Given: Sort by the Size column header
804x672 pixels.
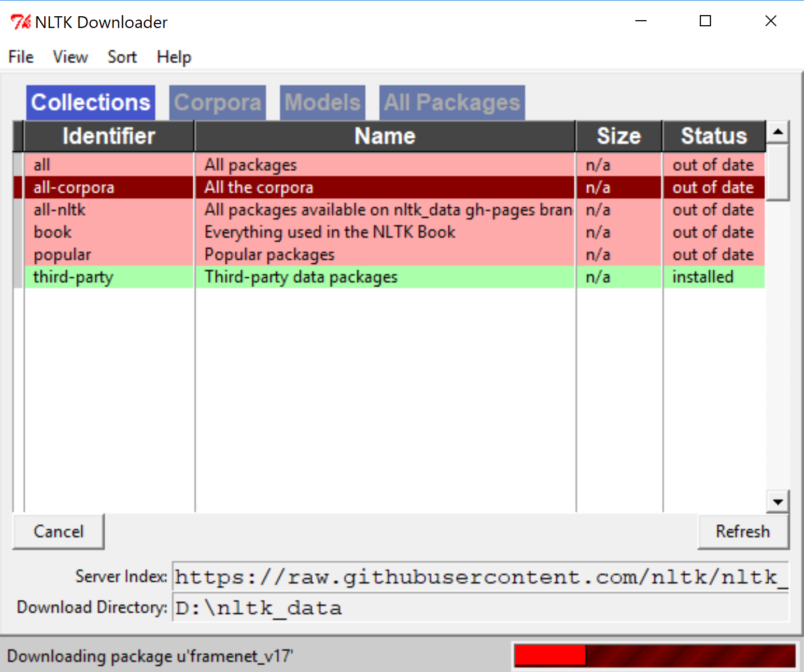Looking at the screenshot, I should [x=619, y=136].
